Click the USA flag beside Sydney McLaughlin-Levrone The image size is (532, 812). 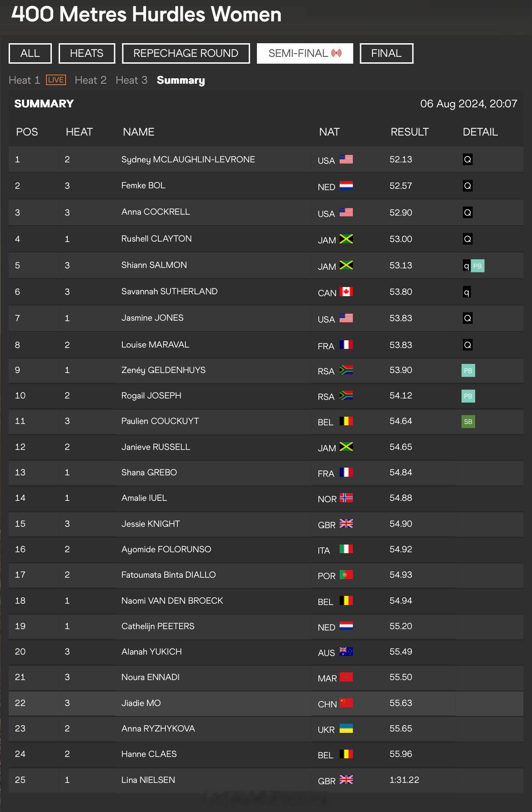(346, 159)
